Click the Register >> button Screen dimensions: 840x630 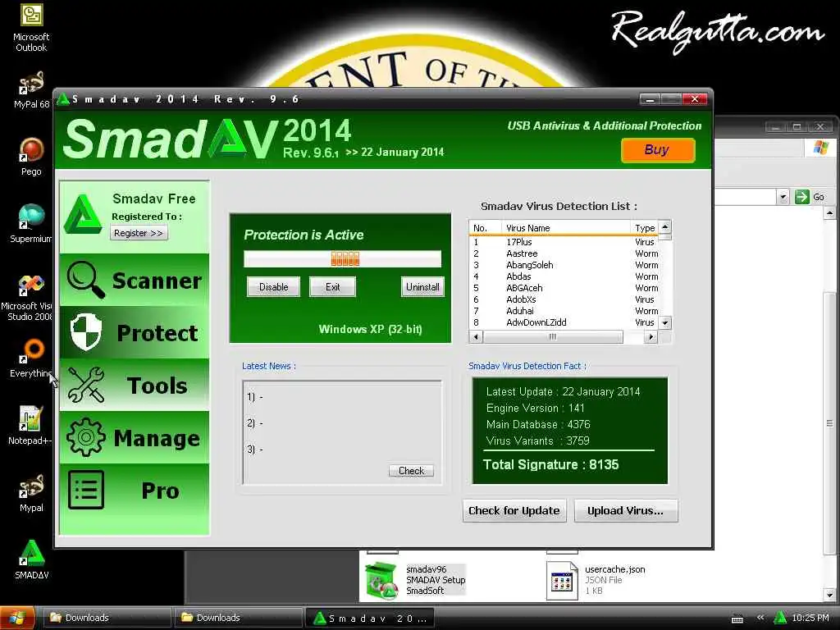tap(139, 233)
